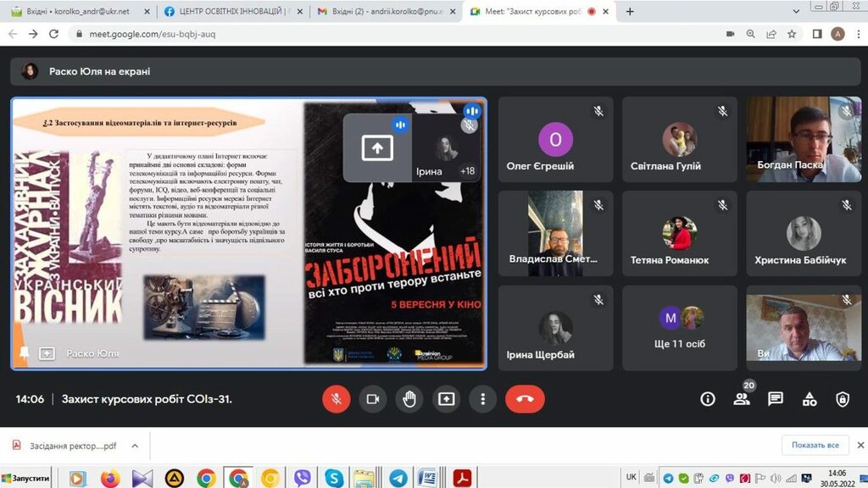This screenshot has height=488, width=868.
Task: Open the activities panel icon
Action: point(809,399)
